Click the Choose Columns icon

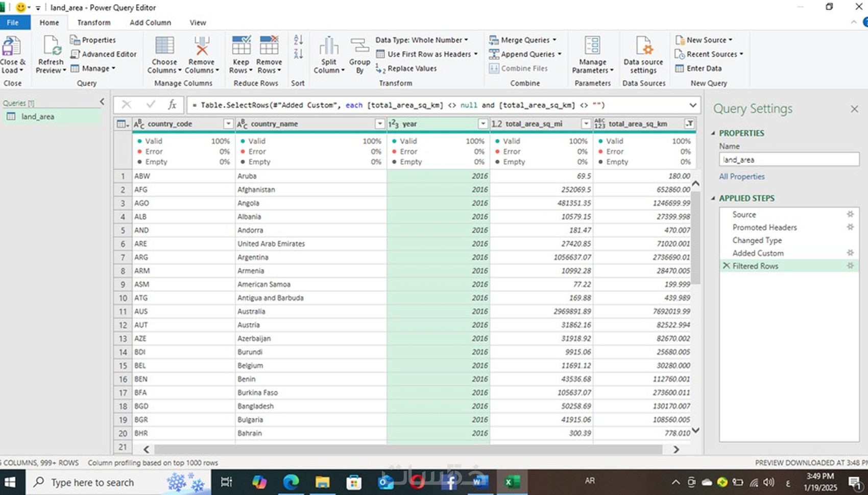pos(164,46)
